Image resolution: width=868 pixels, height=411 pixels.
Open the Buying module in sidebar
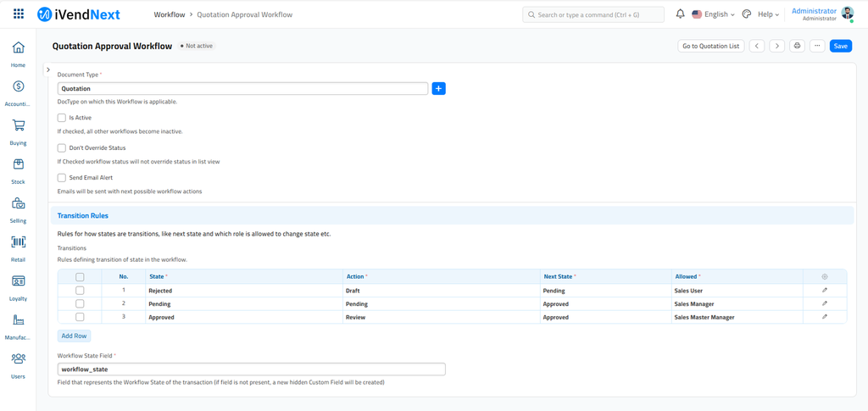18,126
